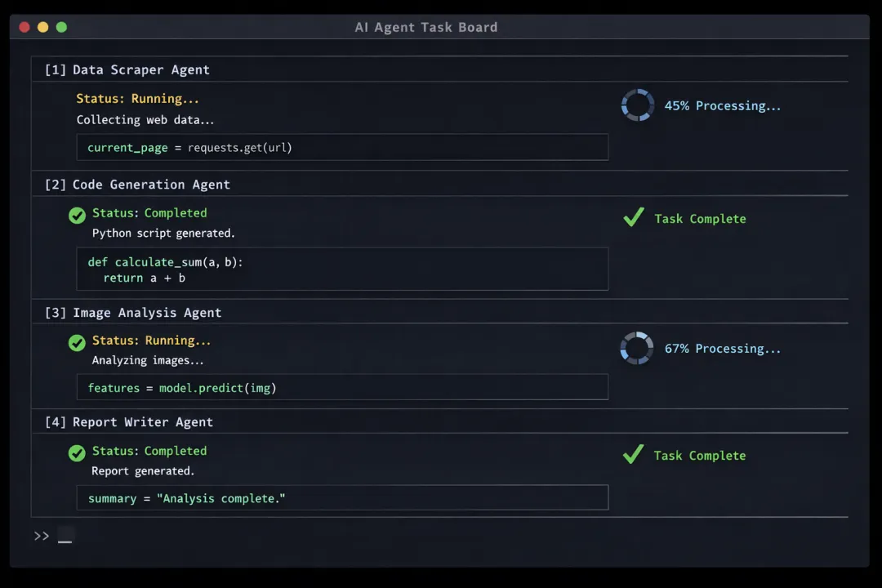Select the Code Generation Agent header
Image resolution: width=882 pixels, height=588 pixels.
click(137, 185)
